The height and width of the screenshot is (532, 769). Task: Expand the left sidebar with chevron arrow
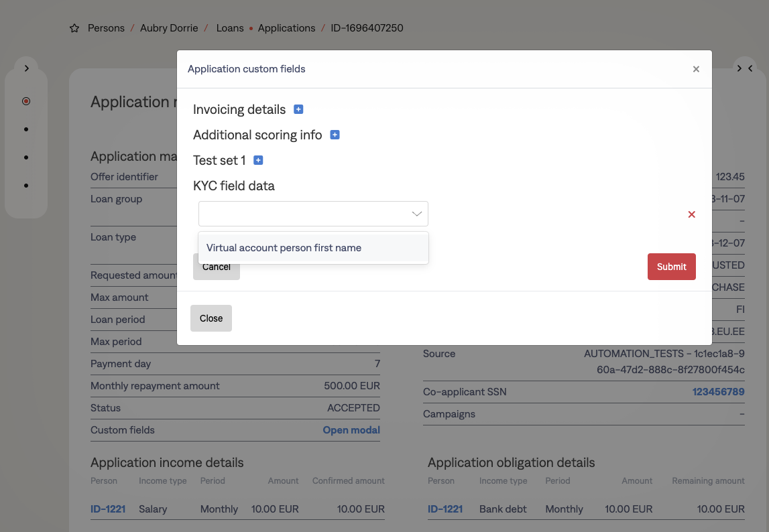coord(26,68)
